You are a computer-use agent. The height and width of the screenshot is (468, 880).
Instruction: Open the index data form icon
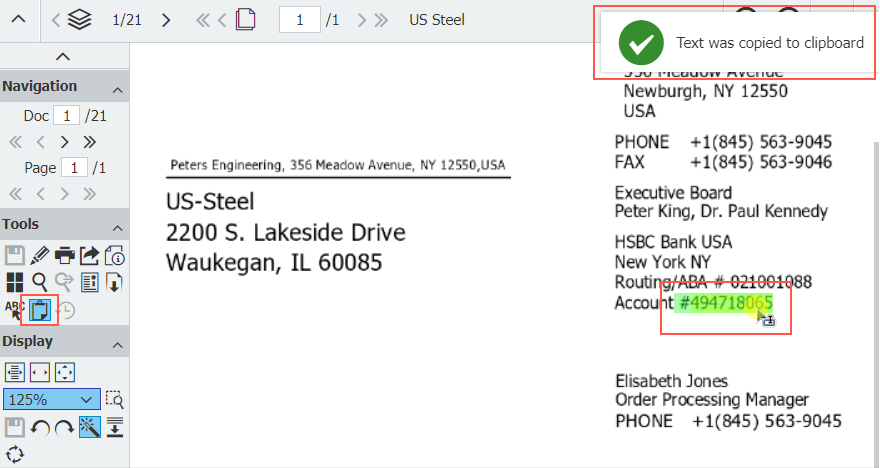[89, 282]
